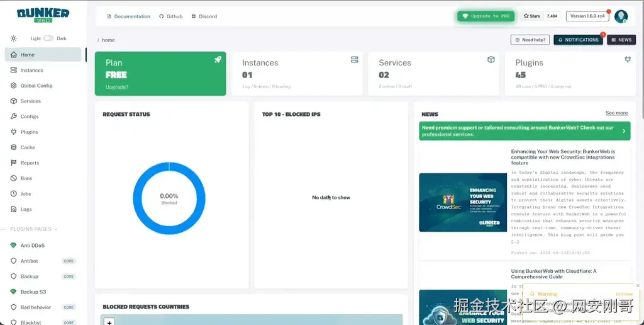Open the NOTIFICATIONS panel

click(x=579, y=40)
